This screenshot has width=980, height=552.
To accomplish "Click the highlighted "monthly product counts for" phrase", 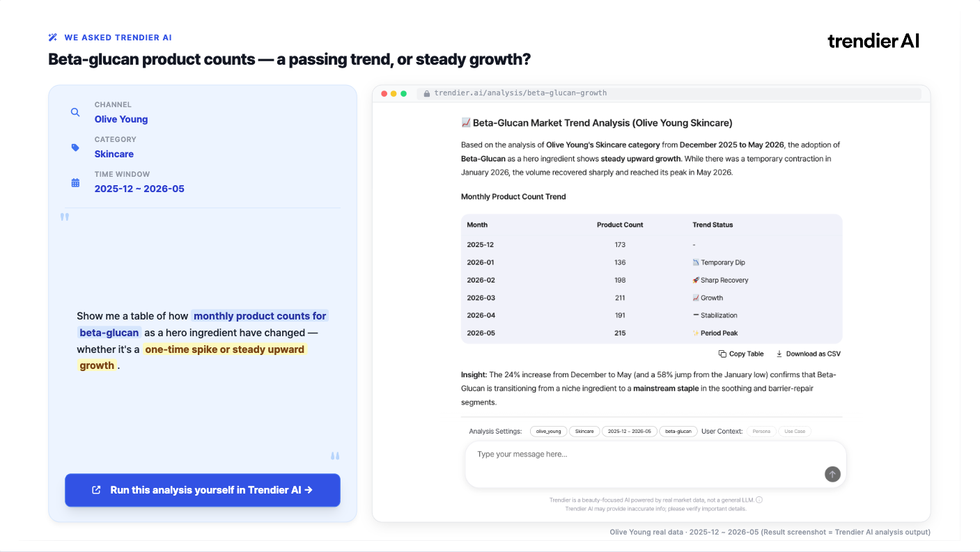I will click(260, 316).
